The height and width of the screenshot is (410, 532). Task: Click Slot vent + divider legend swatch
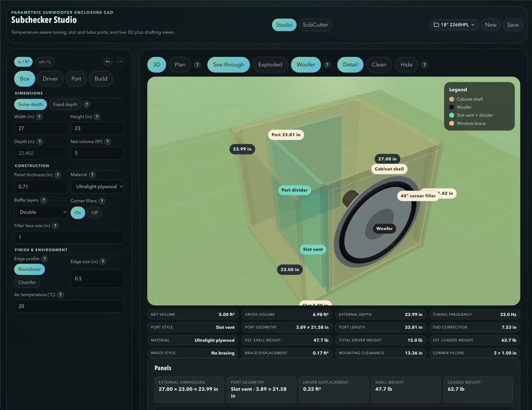(x=452, y=115)
